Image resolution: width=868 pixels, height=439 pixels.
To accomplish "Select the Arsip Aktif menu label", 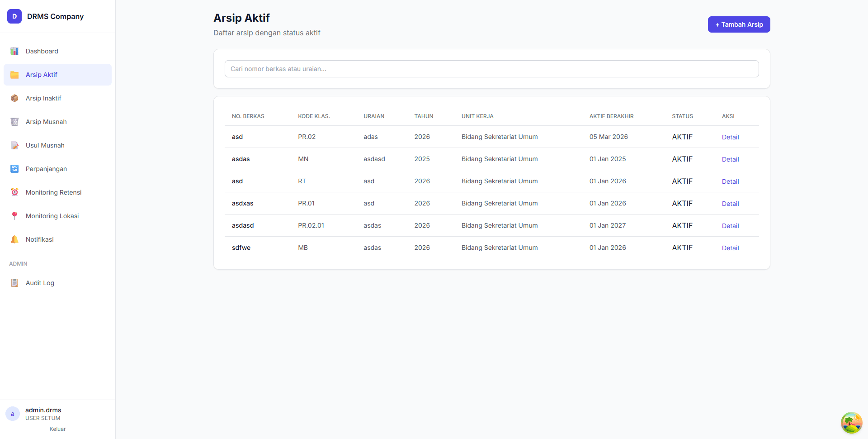I will [42, 75].
